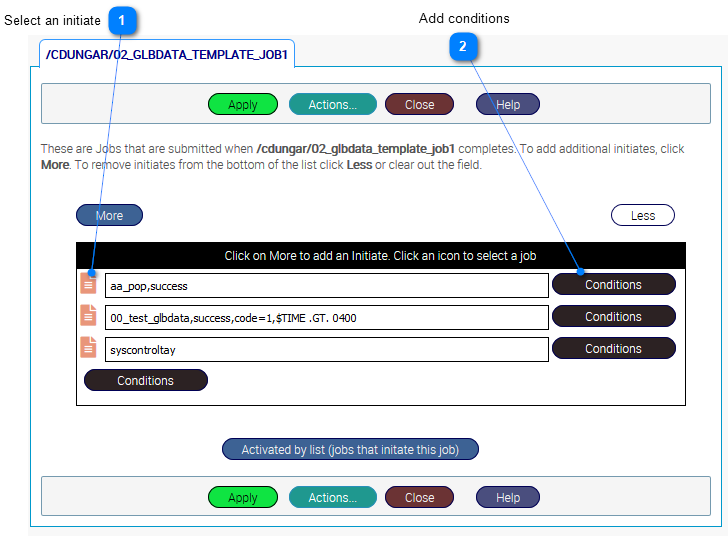Open Help from the top button bar
Image resolution: width=728 pixels, height=536 pixels.
click(x=507, y=104)
